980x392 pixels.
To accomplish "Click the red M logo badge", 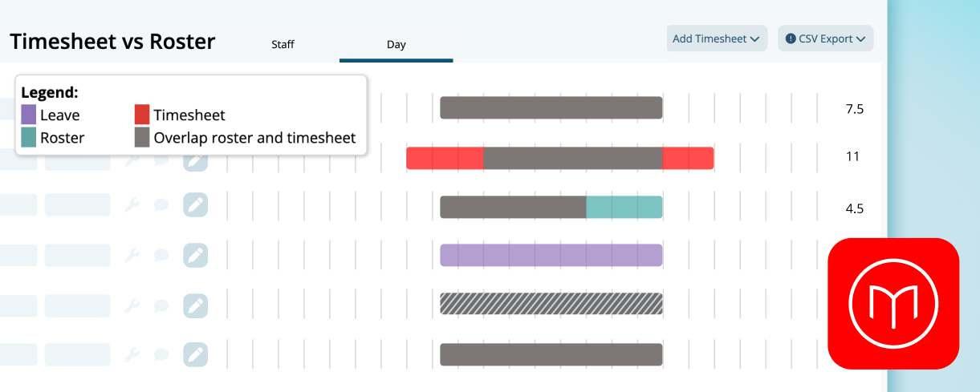I will (894, 303).
